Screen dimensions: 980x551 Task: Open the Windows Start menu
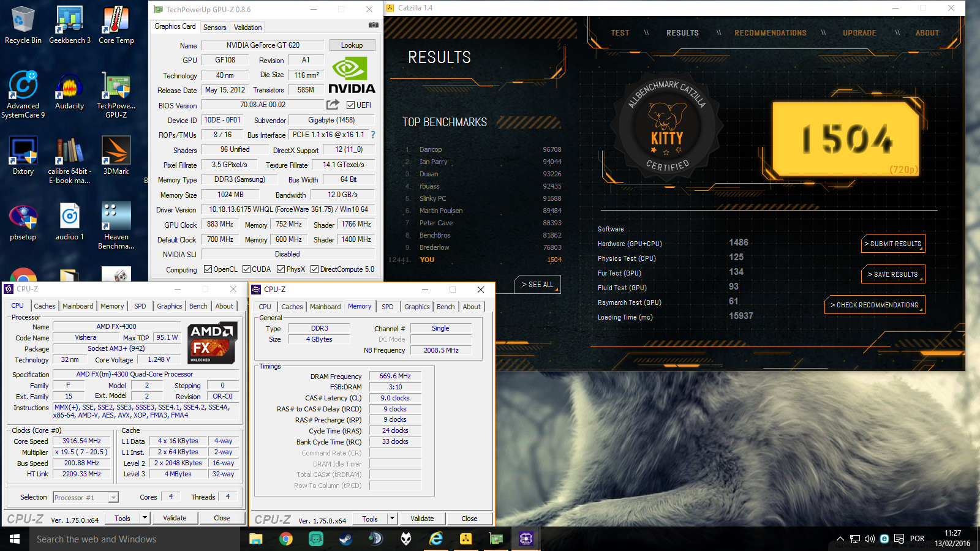(15, 539)
